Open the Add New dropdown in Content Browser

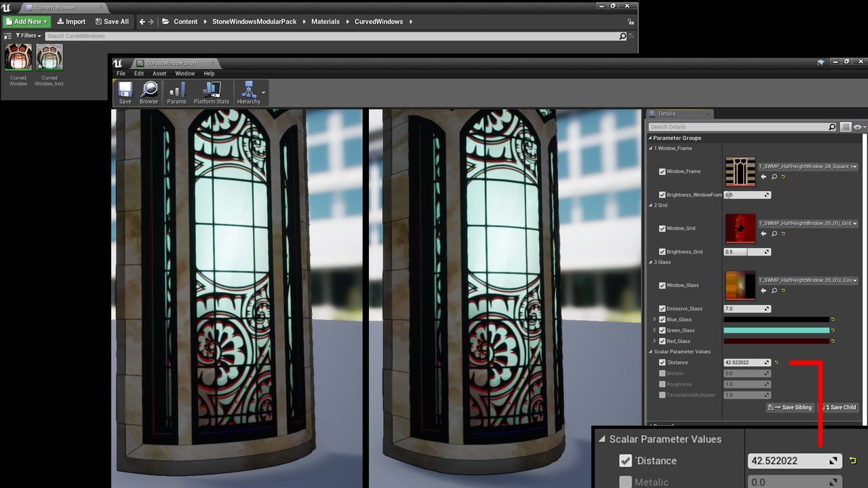26,21
